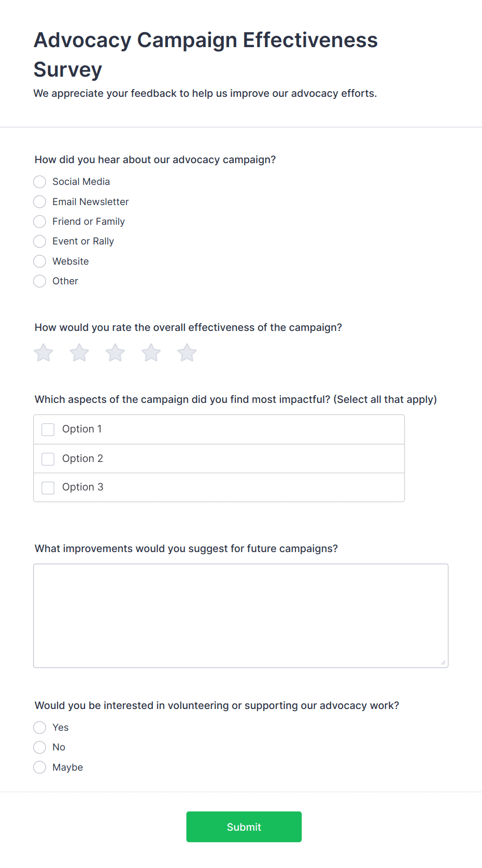Pick the Friend or Family option

(x=40, y=222)
